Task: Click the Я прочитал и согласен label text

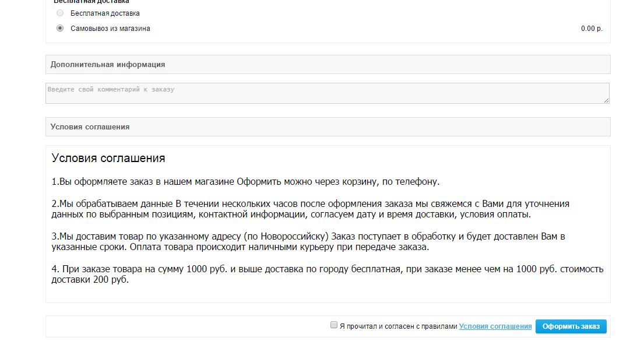Action: (x=398, y=326)
